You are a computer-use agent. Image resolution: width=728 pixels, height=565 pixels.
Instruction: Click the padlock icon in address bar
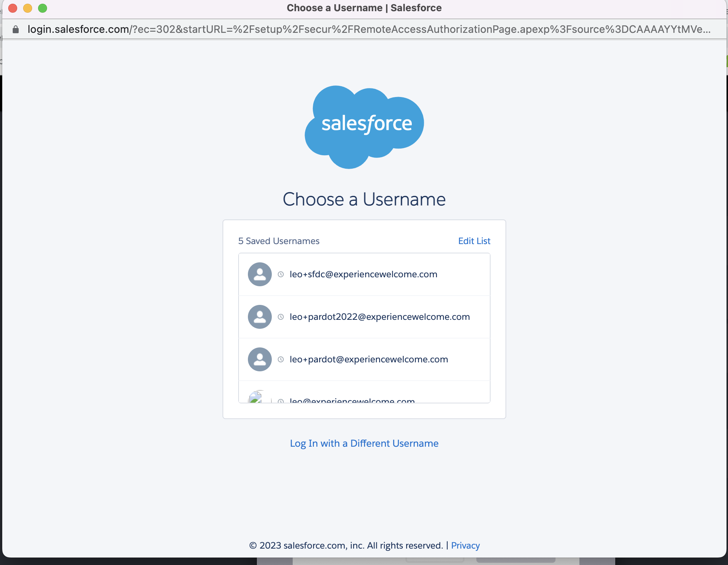[16, 29]
